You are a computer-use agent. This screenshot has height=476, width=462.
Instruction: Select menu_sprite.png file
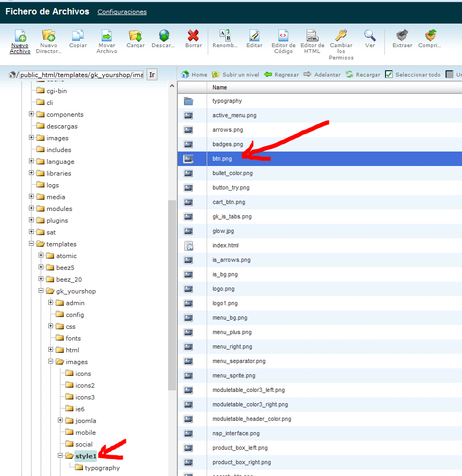(x=234, y=375)
